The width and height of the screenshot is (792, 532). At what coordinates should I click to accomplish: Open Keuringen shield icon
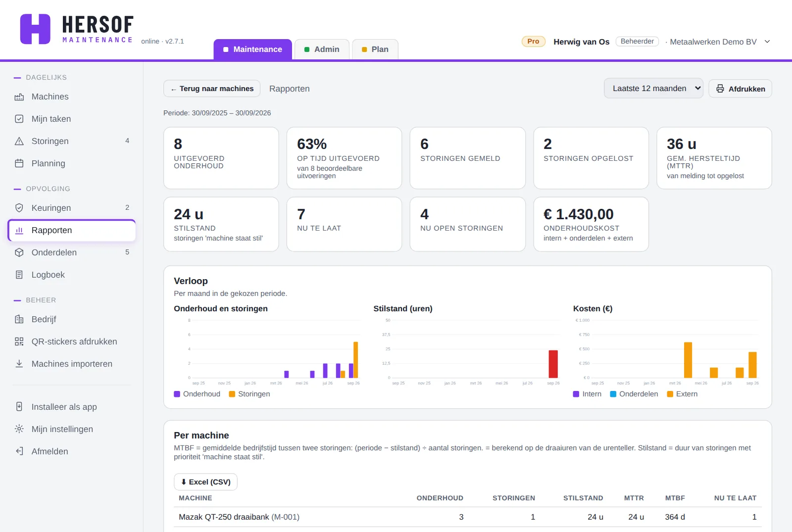[x=19, y=208]
